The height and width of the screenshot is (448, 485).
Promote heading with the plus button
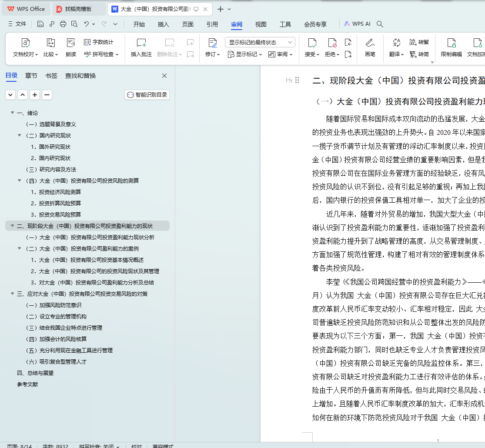35,95
